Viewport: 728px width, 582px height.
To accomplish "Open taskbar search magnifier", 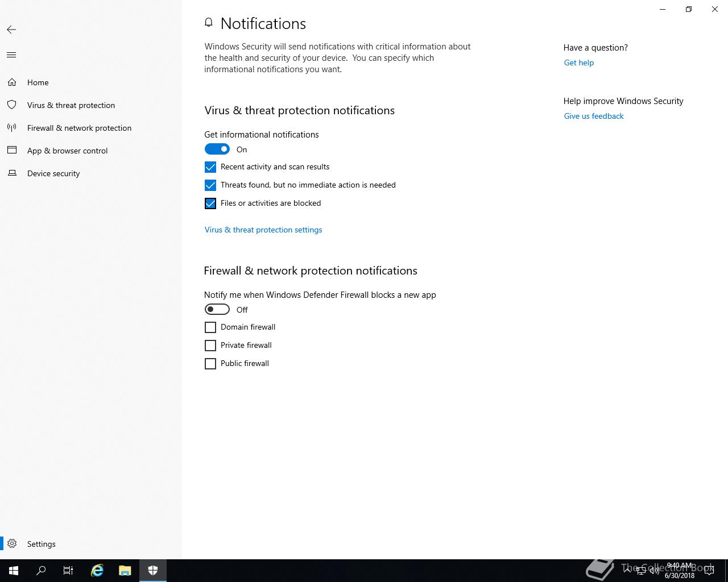I will [x=41, y=571].
